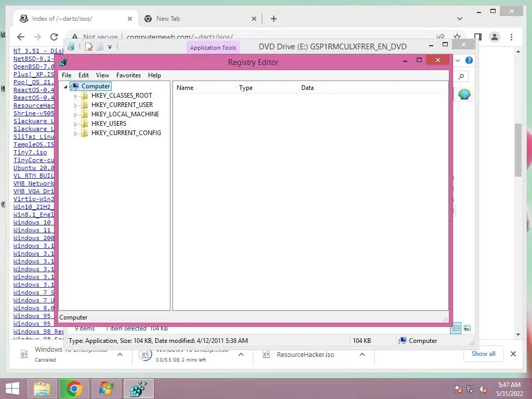Go back in Chrome

[x=21, y=37]
